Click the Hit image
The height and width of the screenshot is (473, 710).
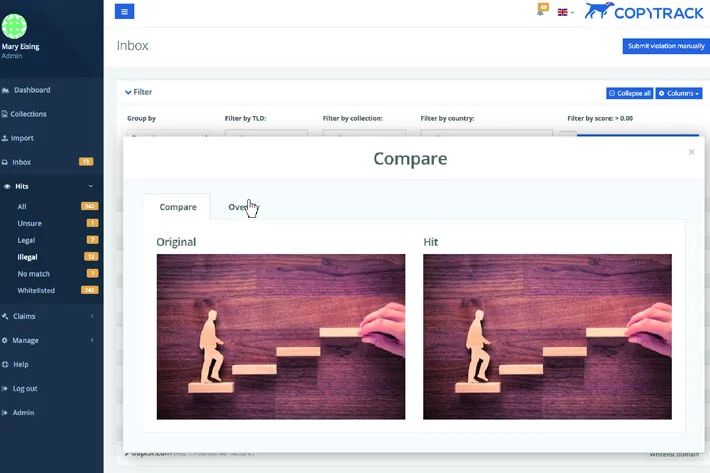pyautogui.click(x=547, y=336)
